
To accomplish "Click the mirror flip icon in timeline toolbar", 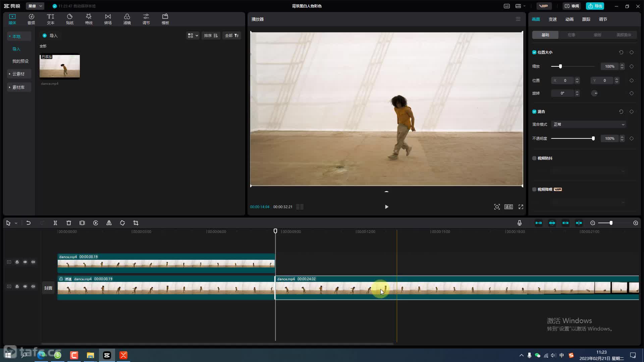I will [109, 223].
